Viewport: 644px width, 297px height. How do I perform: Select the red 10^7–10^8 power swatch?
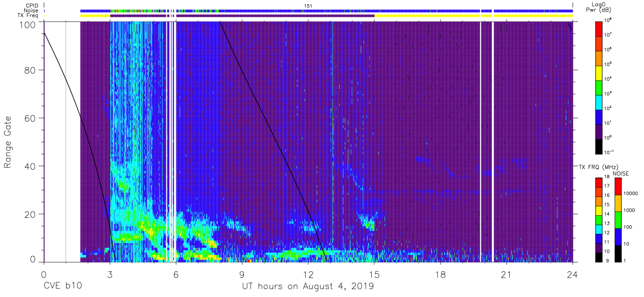(x=599, y=28)
